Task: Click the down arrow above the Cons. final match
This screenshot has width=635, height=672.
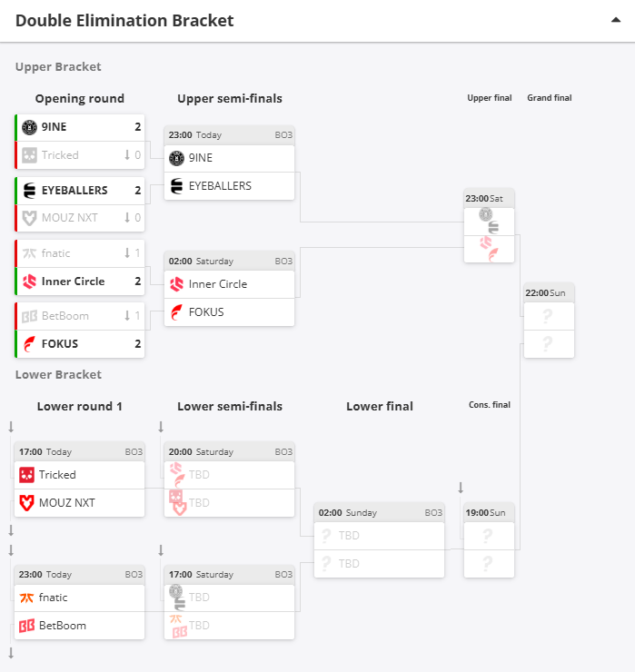Action: click(461, 488)
